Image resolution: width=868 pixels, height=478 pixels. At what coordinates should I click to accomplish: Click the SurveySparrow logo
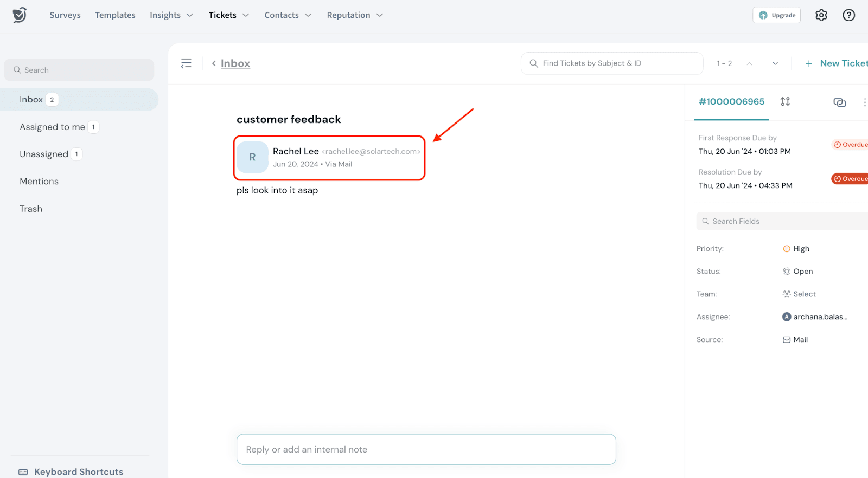20,15
